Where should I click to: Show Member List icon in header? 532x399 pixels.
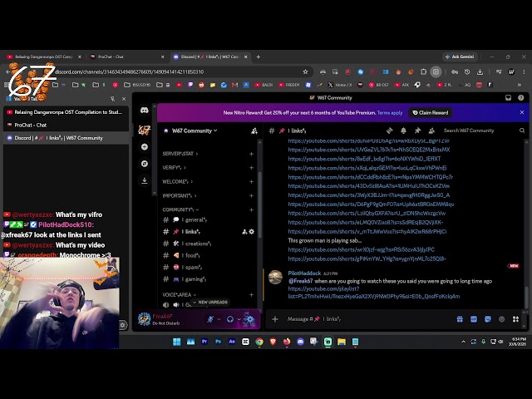431,131
